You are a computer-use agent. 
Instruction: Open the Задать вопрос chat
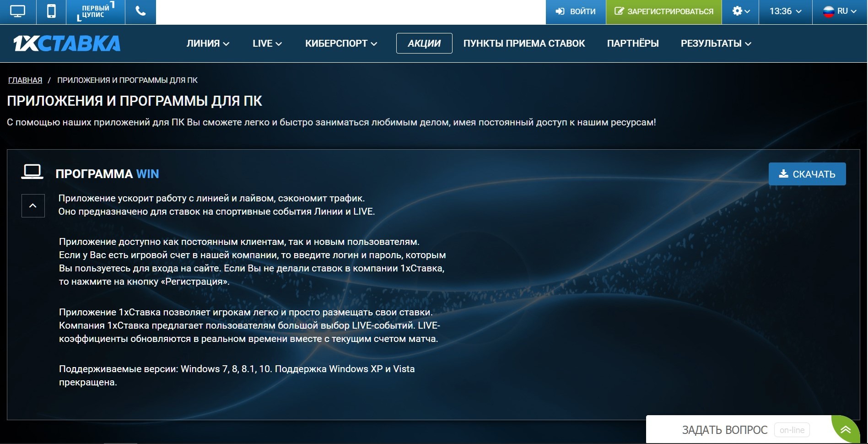click(725, 430)
